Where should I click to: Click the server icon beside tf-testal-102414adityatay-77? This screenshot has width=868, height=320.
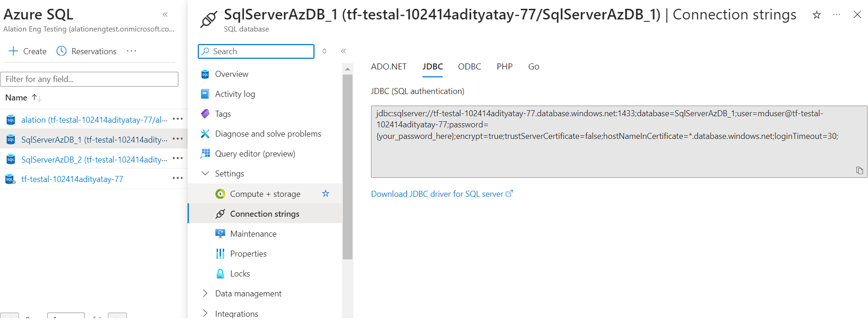tap(10, 179)
